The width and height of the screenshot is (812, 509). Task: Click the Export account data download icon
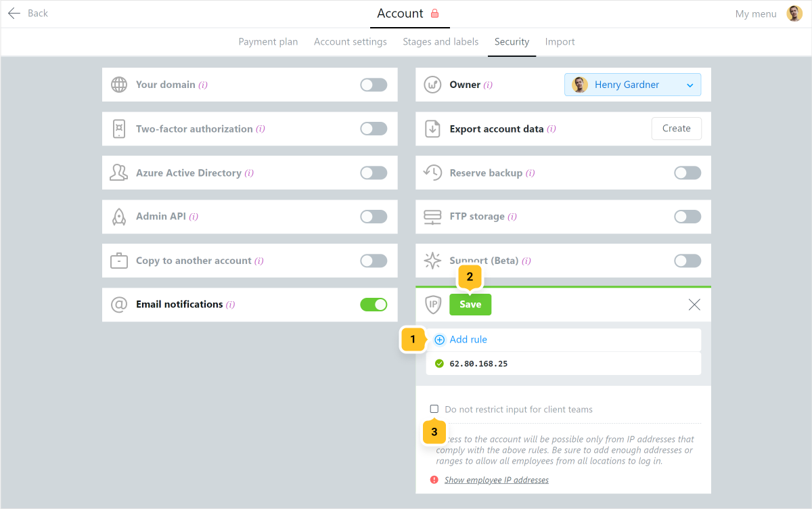click(432, 129)
